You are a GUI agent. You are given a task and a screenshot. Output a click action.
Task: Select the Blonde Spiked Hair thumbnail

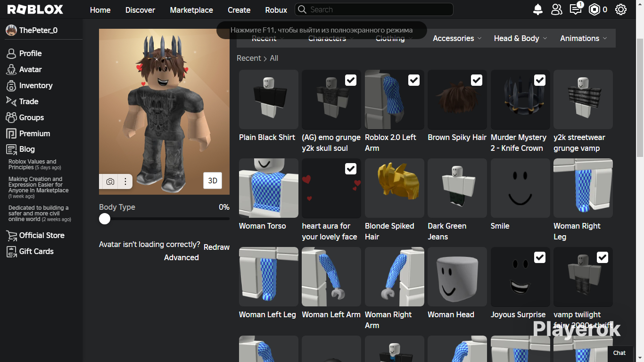395,188
